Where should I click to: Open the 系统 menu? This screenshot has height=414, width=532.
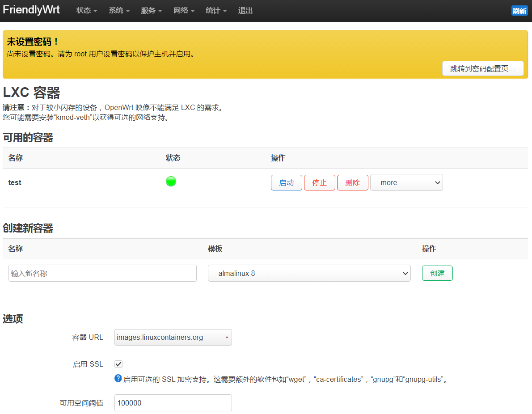pos(119,11)
